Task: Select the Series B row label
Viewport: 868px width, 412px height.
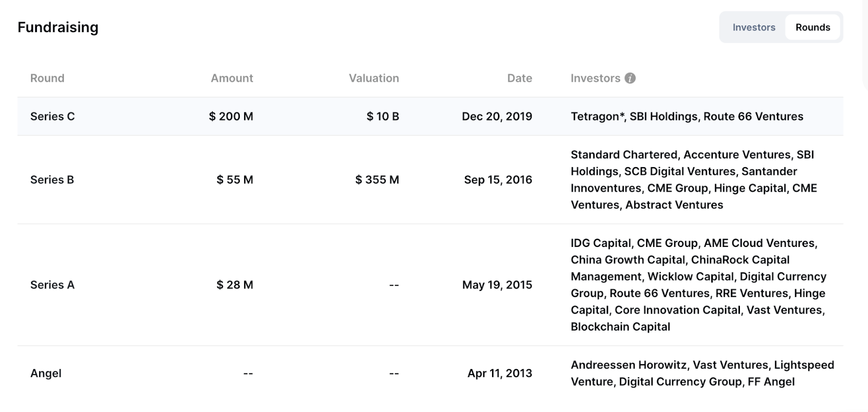Action: pyautogui.click(x=52, y=180)
